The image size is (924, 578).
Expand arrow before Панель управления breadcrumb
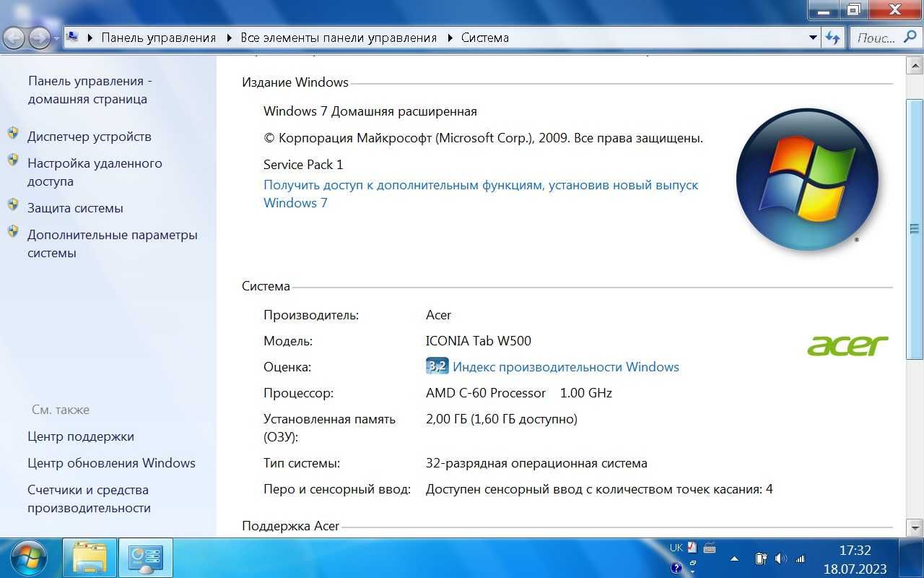(90, 38)
